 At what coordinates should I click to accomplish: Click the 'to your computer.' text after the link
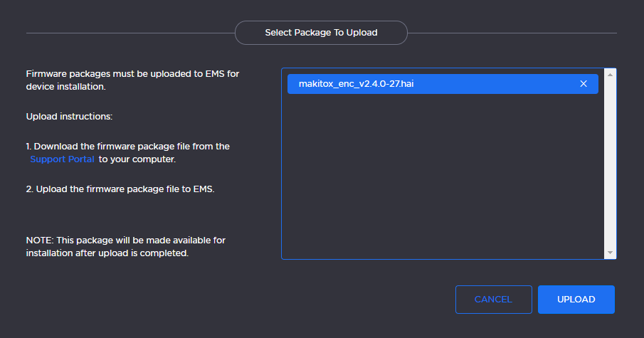tap(137, 159)
